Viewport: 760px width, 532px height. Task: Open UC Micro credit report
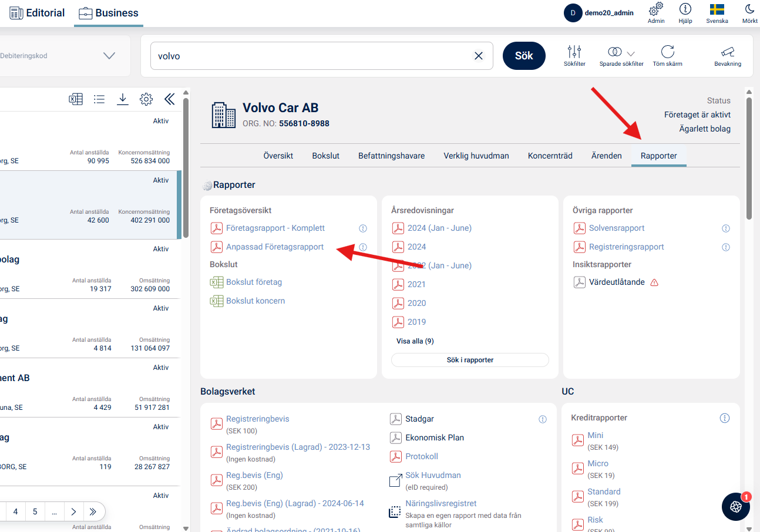[598, 463]
